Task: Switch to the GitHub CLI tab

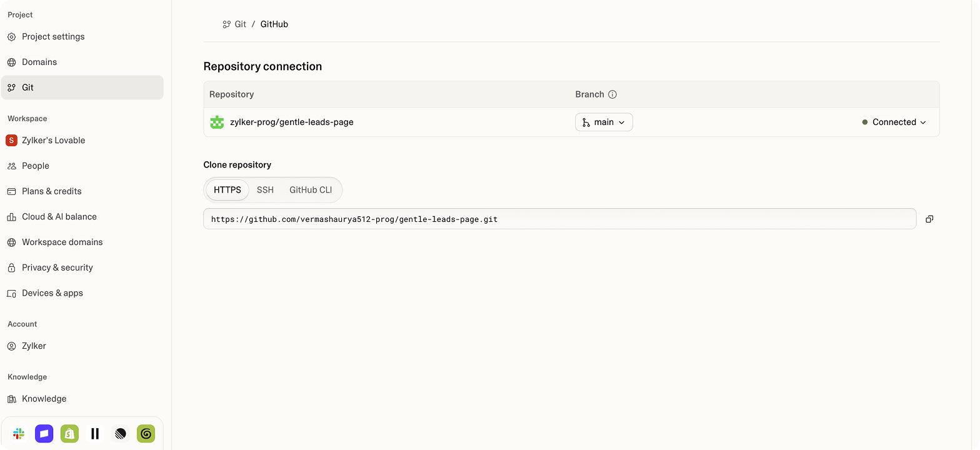Action: (311, 190)
